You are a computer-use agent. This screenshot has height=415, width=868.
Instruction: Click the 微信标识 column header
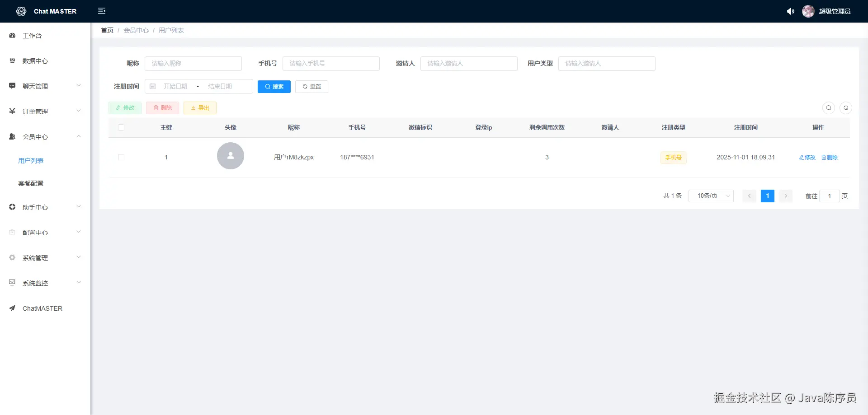tap(420, 128)
